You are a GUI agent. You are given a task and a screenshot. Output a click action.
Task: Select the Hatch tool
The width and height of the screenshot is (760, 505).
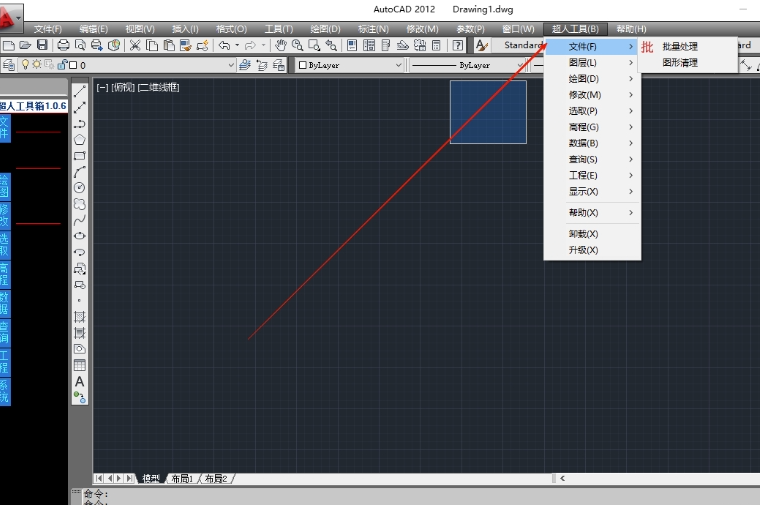pyautogui.click(x=79, y=317)
